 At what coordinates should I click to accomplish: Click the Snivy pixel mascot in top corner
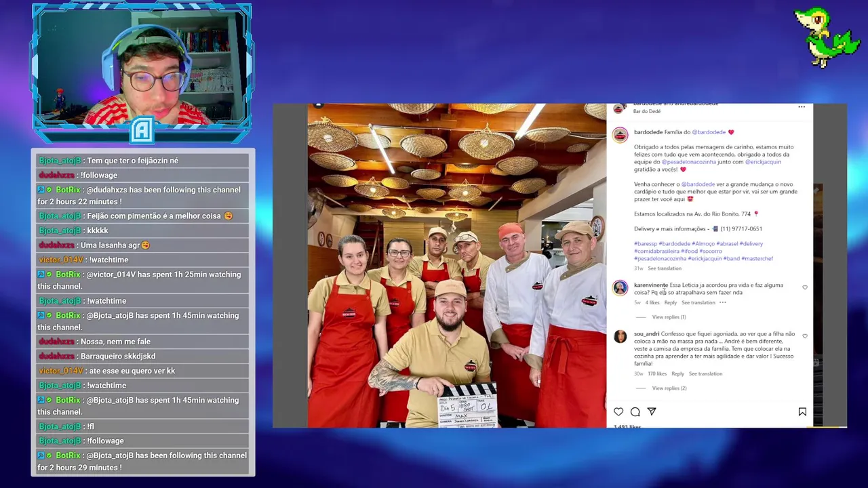pyautogui.click(x=827, y=37)
